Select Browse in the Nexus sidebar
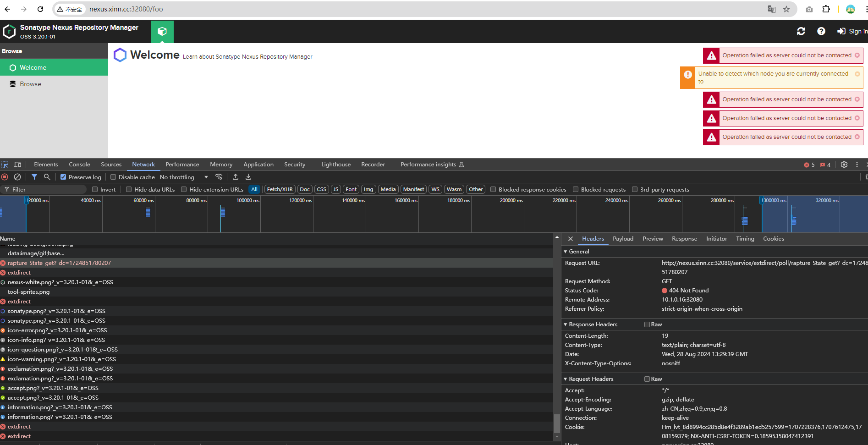Screen dimensions: 868x445 54,84
